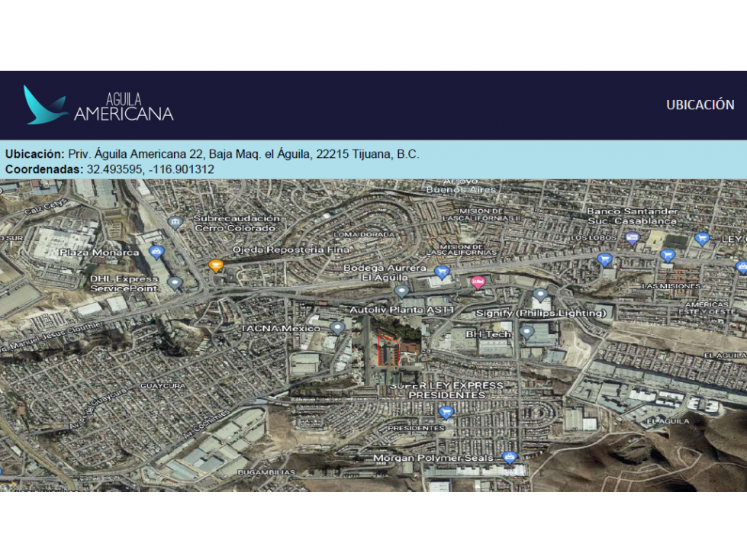Select the pink lodging pin on map
The image size is (747, 560).
point(478,283)
